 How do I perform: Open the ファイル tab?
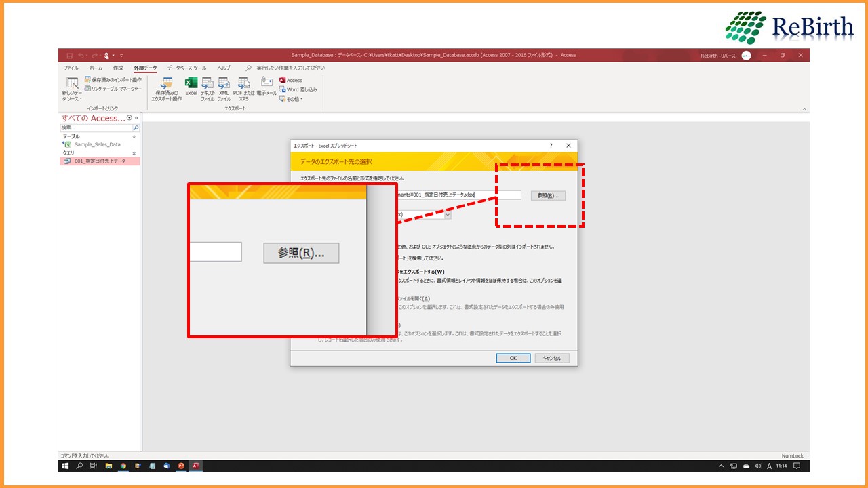pos(71,68)
